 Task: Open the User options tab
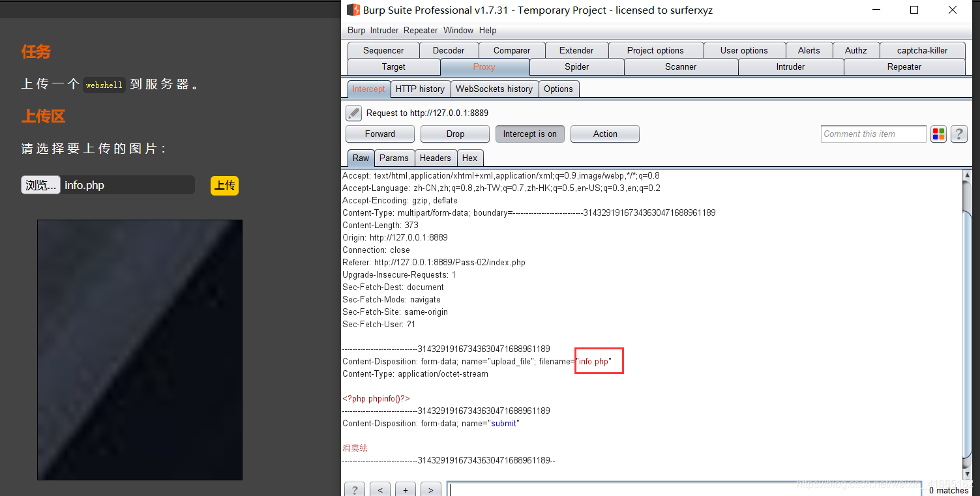coord(744,50)
